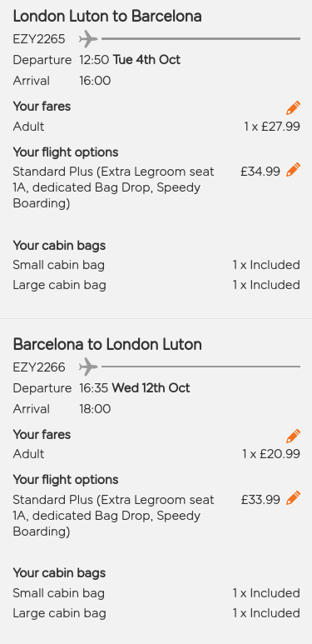
Task: Click the outbound Large cabin bag row
Action: [156, 285]
